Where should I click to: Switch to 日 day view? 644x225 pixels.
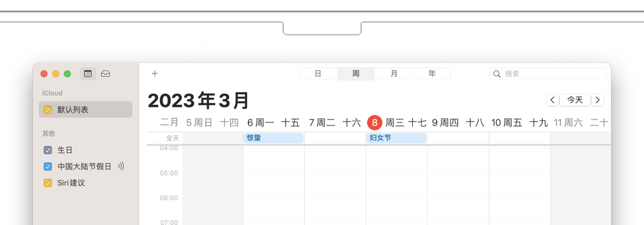319,74
